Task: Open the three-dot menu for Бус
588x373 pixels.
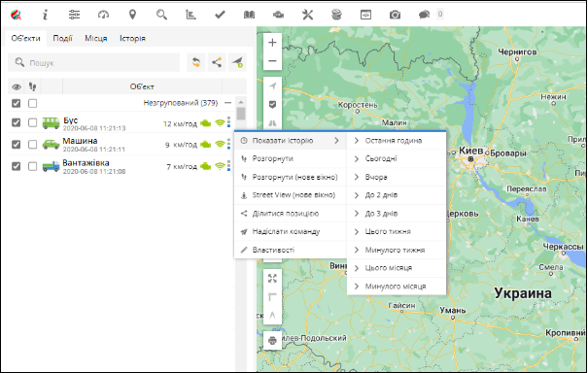Action: (x=228, y=122)
